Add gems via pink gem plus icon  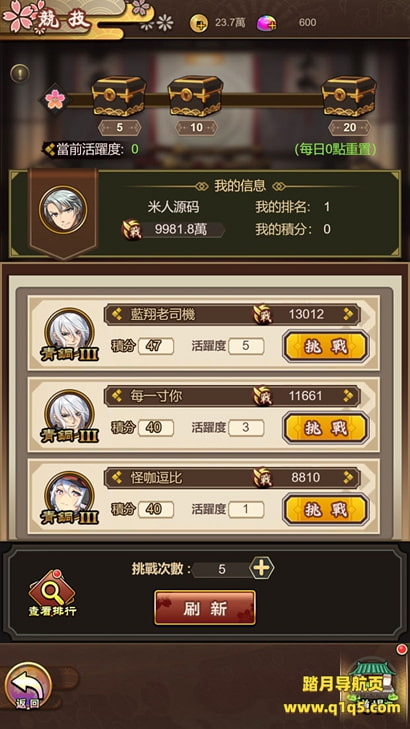tap(266, 23)
